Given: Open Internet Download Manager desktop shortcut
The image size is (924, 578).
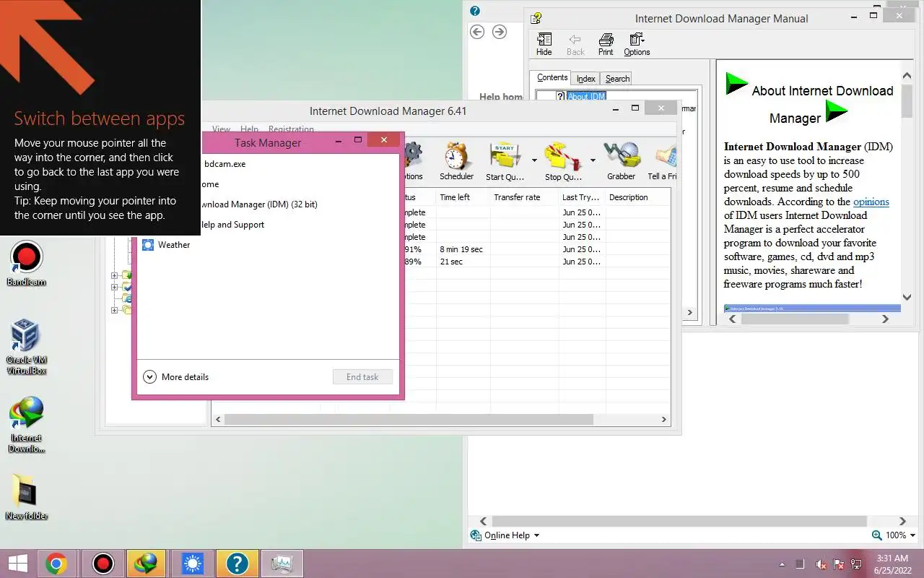Looking at the screenshot, I should pyautogui.click(x=27, y=425).
